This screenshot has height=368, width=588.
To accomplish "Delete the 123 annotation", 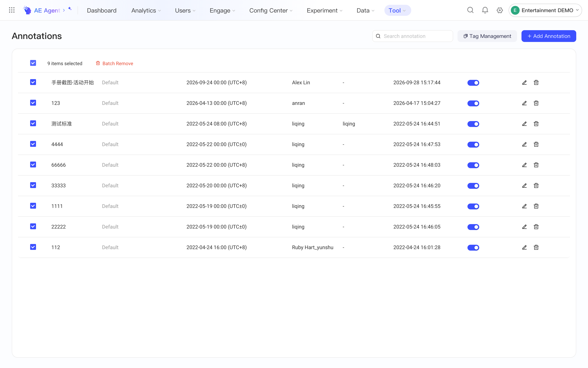I will (536, 103).
